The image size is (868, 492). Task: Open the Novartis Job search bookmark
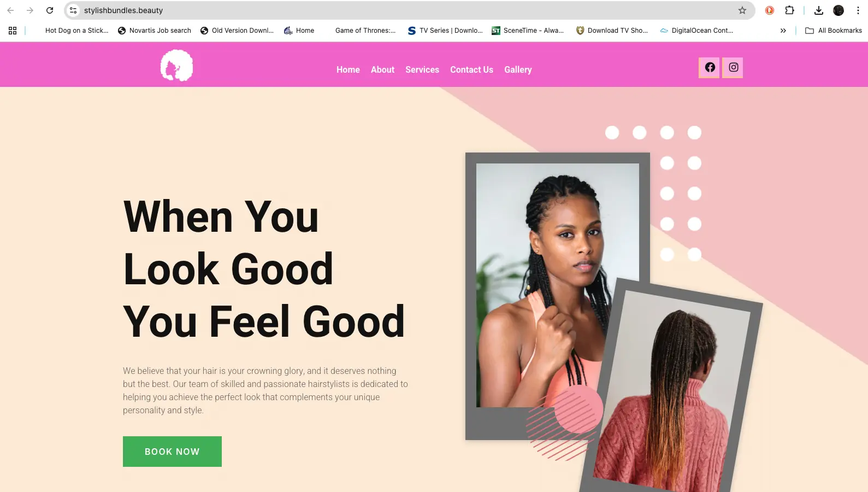[155, 31]
